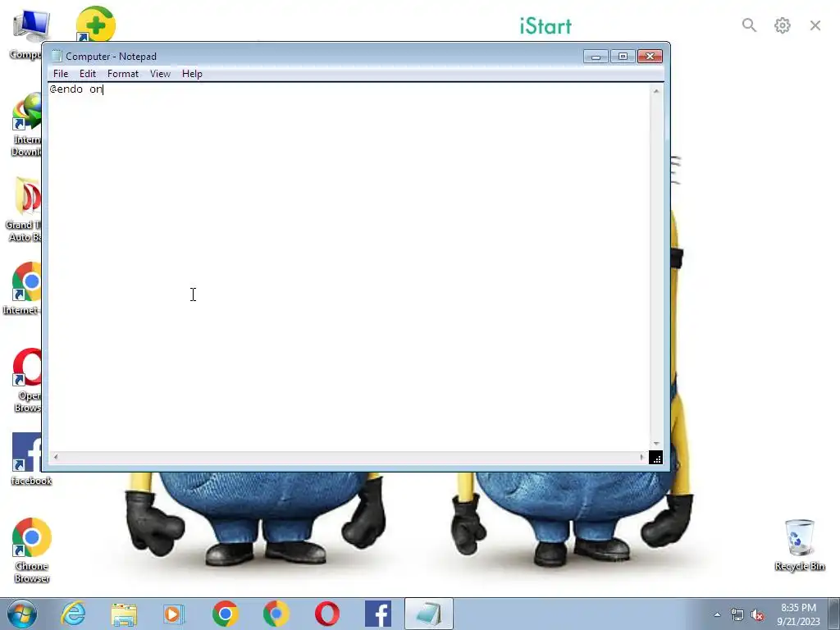Open the Facebook taskbar icon
840x630 pixels.
[x=377, y=614]
